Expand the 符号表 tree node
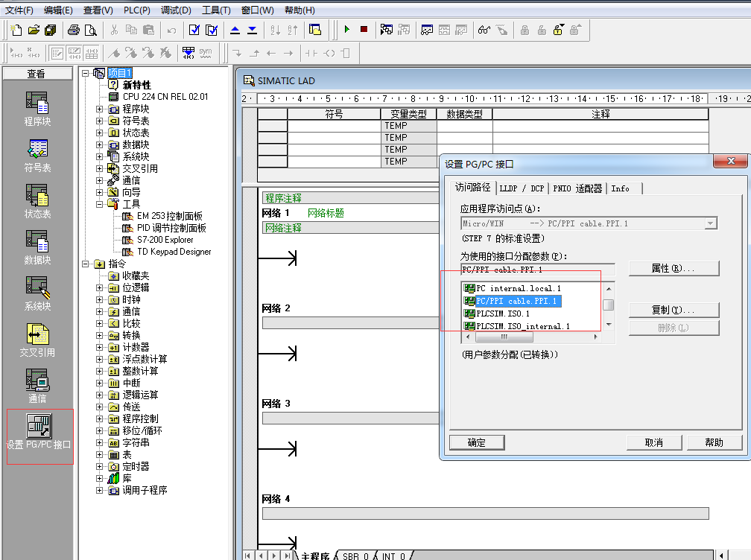 pyautogui.click(x=99, y=121)
